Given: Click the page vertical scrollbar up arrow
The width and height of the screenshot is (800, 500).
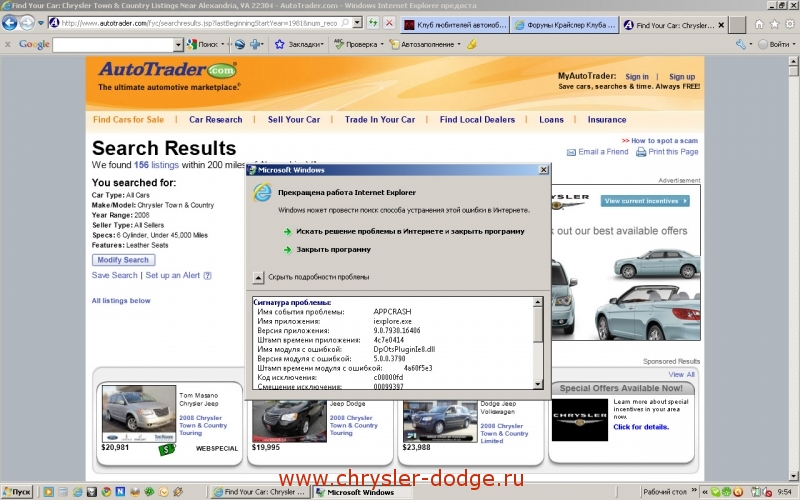Looking at the screenshot, I should [x=793, y=62].
